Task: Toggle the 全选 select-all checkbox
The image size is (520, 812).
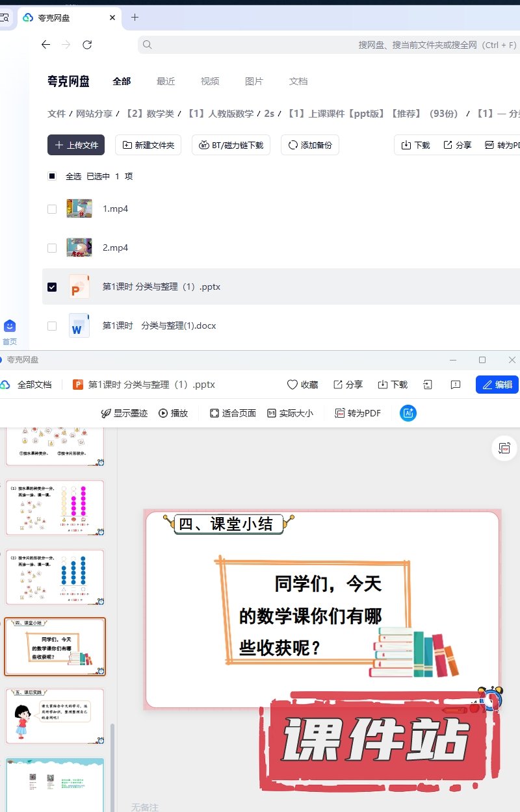Action: [52, 176]
